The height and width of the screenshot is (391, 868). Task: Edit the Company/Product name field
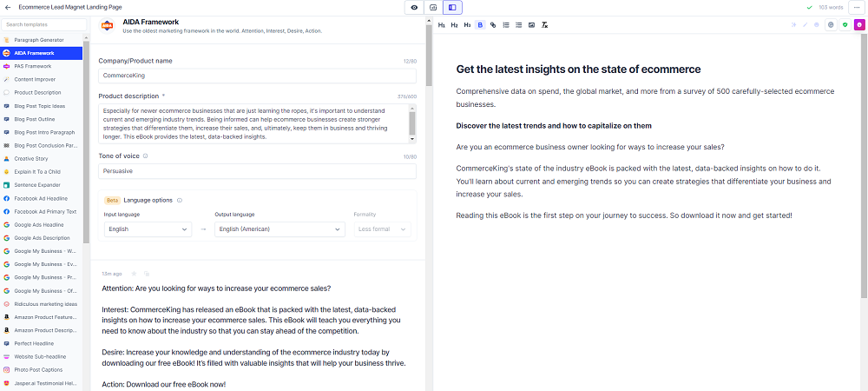click(x=258, y=76)
